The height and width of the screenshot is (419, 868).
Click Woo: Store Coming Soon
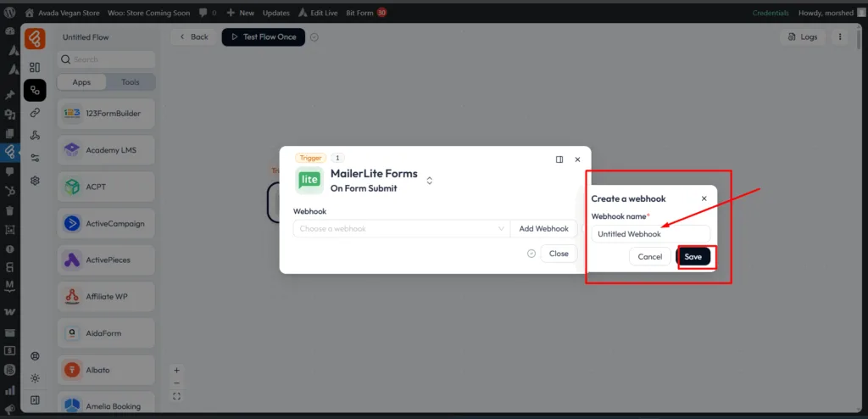click(x=148, y=13)
